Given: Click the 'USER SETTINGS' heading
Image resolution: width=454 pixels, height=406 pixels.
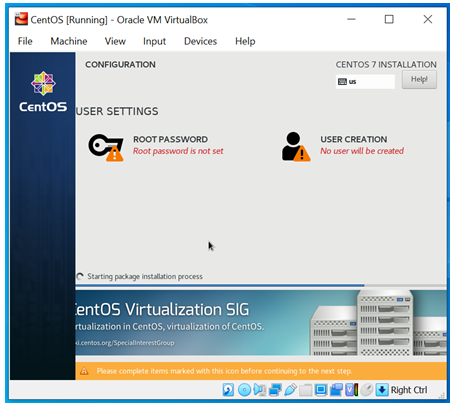Looking at the screenshot, I should [x=117, y=111].
